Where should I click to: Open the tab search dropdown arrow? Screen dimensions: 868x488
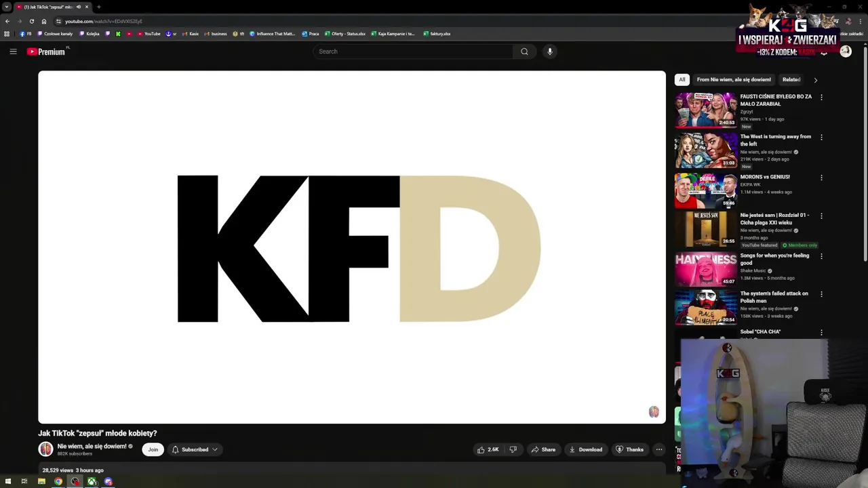click(x=7, y=7)
